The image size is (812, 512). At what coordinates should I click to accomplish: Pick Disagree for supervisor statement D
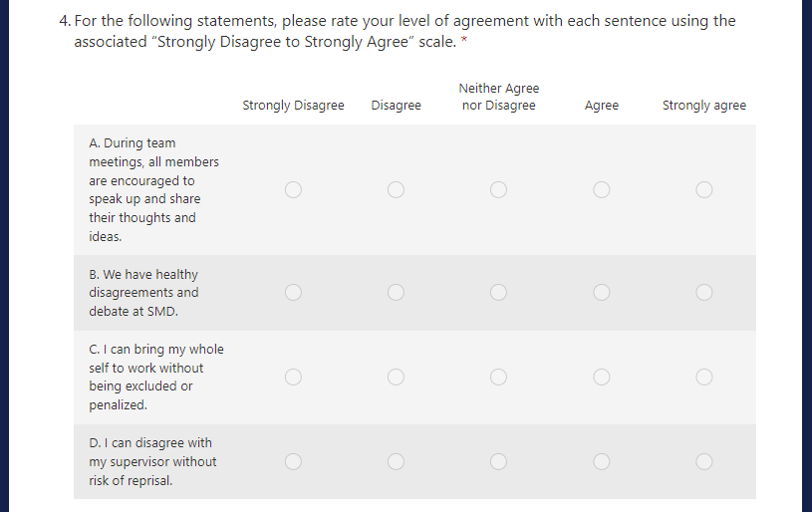(396, 461)
